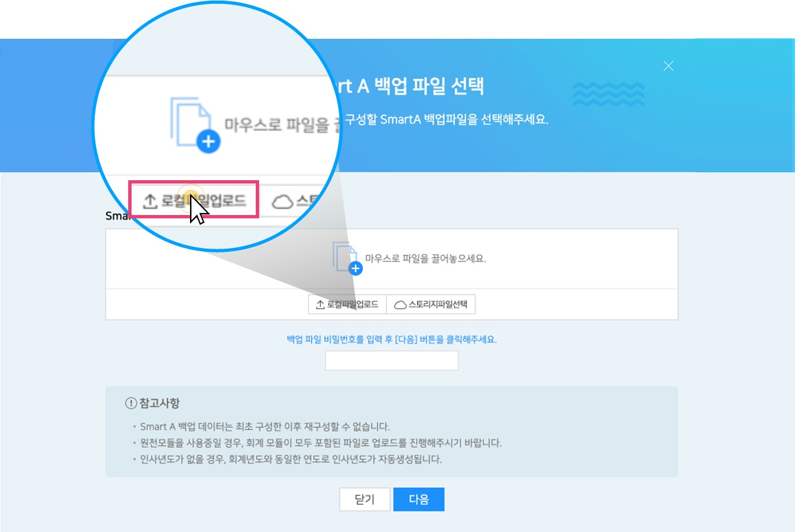Screen dimensions: 795x532
Task: Click the backup file password input field
Action: [x=392, y=360]
